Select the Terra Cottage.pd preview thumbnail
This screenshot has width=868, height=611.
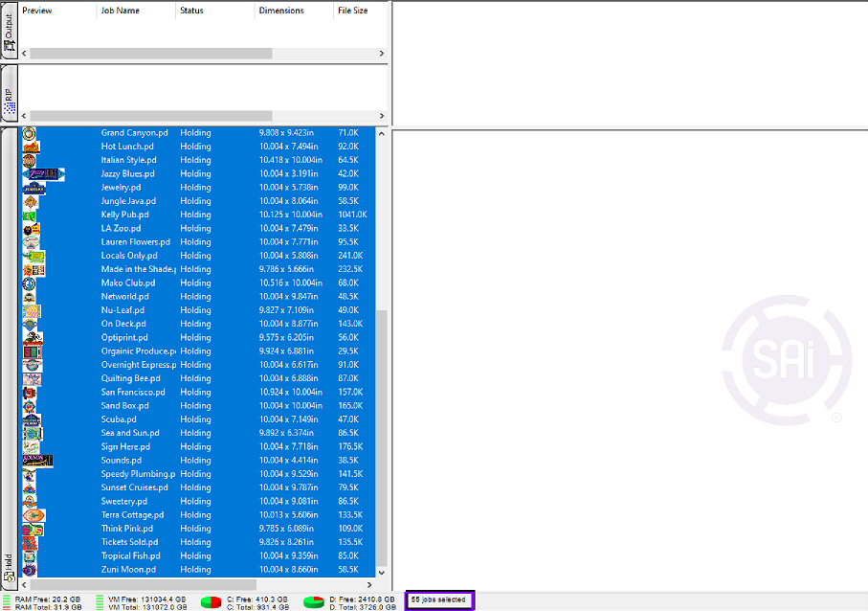click(x=33, y=515)
